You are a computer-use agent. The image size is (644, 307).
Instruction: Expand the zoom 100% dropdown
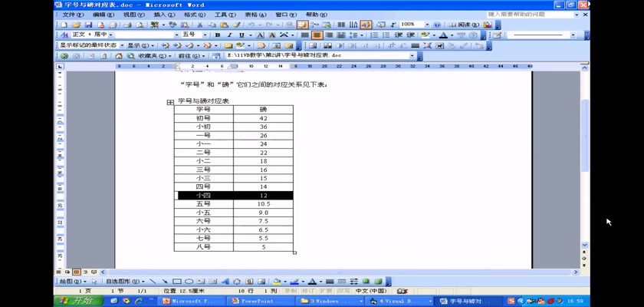pyautogui.click(x=428, y=25)
